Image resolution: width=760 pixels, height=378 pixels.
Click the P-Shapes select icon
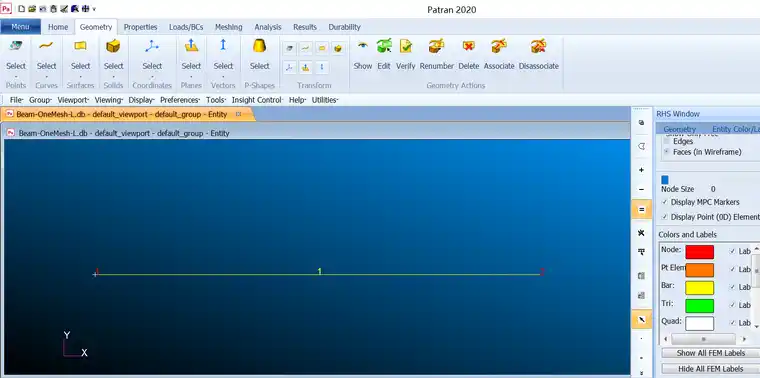pyautogui.click(x=259, y=46)
